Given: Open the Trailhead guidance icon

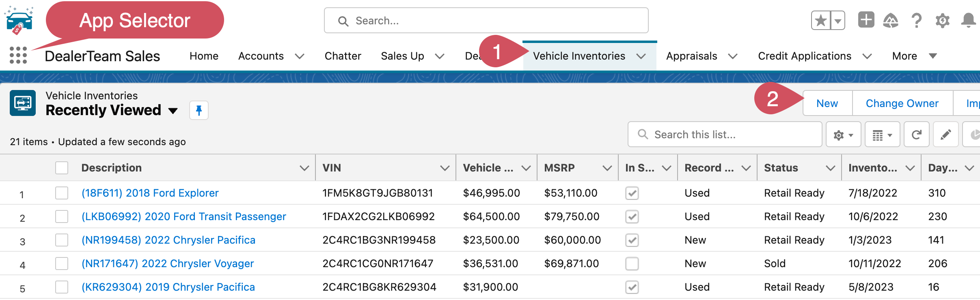Looking at the screenshot, I should 891,20.
